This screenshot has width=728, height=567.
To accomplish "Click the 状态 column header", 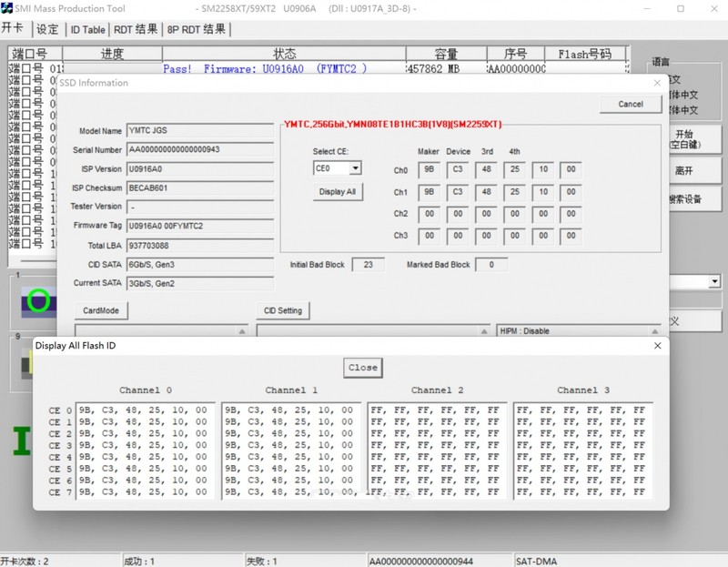I will (284, 54).
